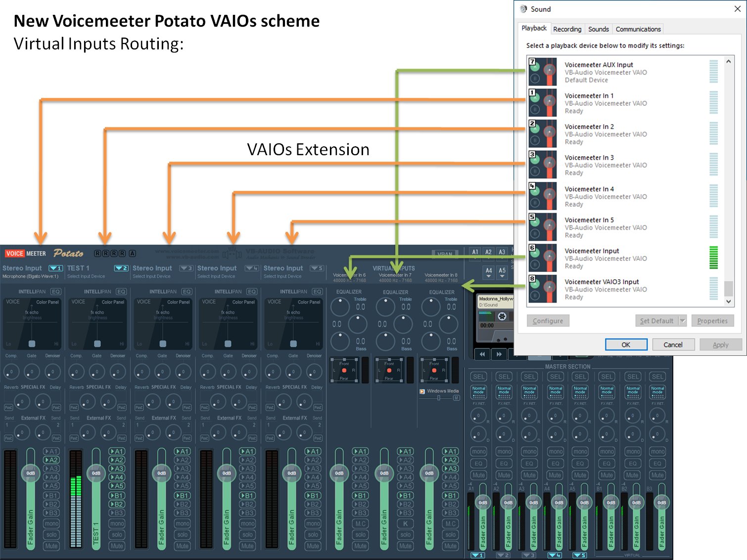This screenshot has height=560, width=747.
Task: Click the A indicator beside the R icons
Action: pos(132,254)
